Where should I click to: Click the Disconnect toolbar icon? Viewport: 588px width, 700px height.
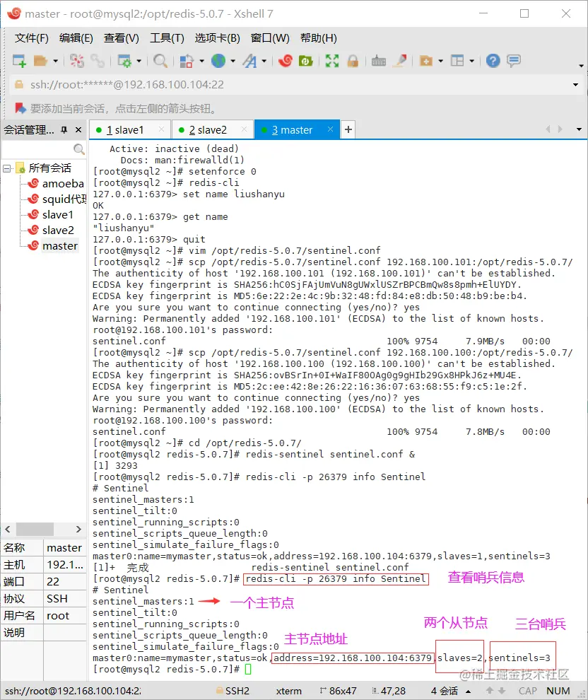coord(77,61)
